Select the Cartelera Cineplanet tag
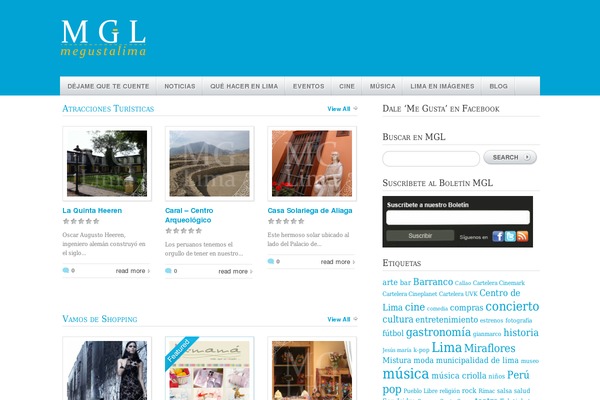 409,294
